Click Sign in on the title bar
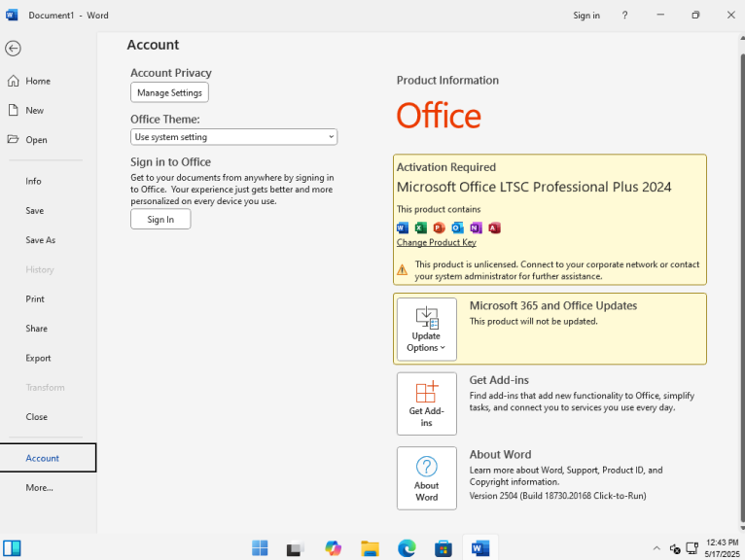The height and width of the screenshot is (560, 745). (x=586, y=16)
